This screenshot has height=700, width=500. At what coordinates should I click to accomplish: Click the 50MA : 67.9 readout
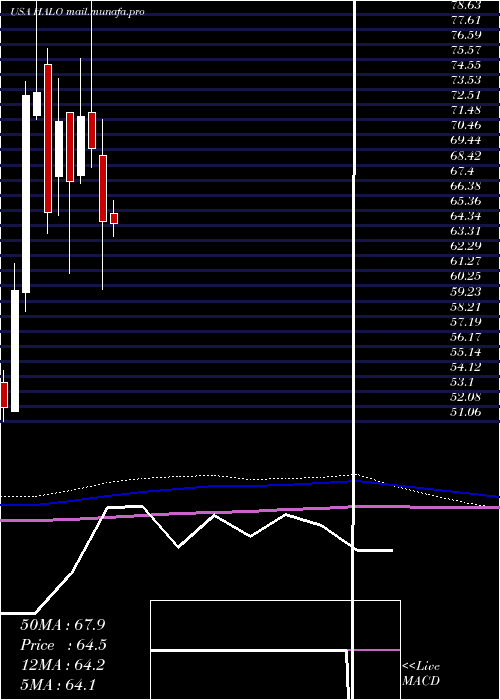[63, 624]
